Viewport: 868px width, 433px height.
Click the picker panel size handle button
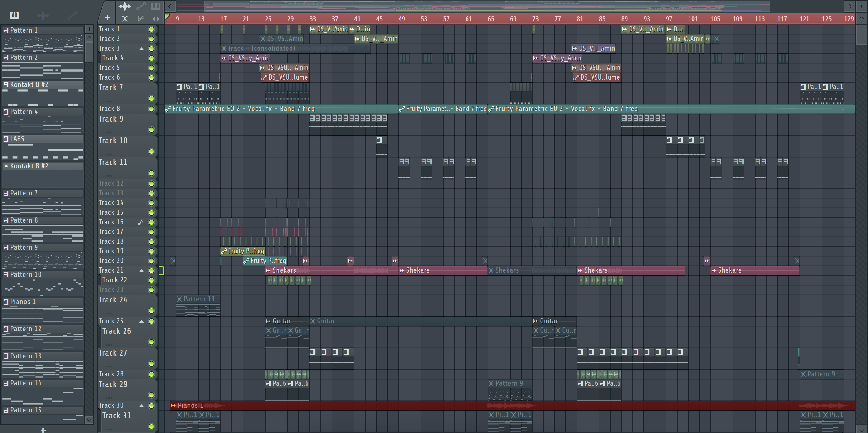(x=89, y=29)
